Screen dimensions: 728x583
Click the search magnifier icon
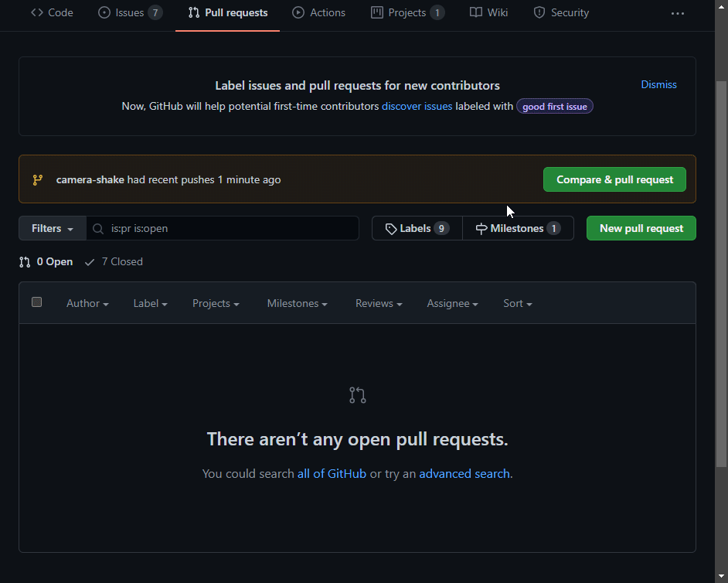click(98, 229)
